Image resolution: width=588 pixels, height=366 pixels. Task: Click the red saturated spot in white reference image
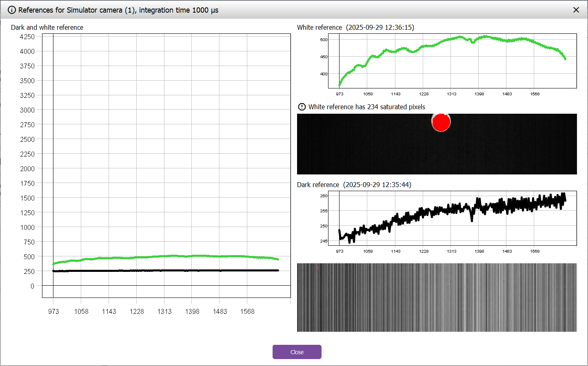pyautogui.click(x=441, y=122)
